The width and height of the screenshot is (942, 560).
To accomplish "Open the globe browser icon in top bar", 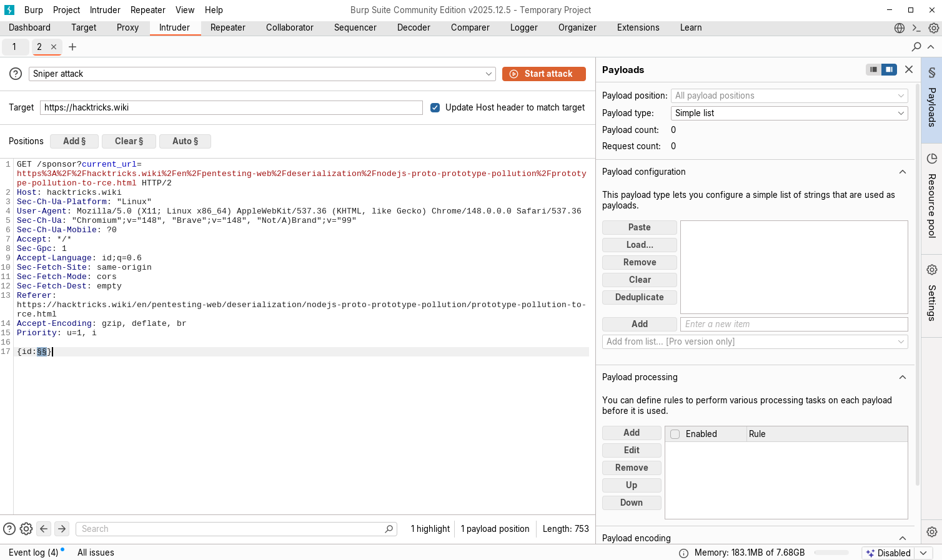I will tap(900, 28).
